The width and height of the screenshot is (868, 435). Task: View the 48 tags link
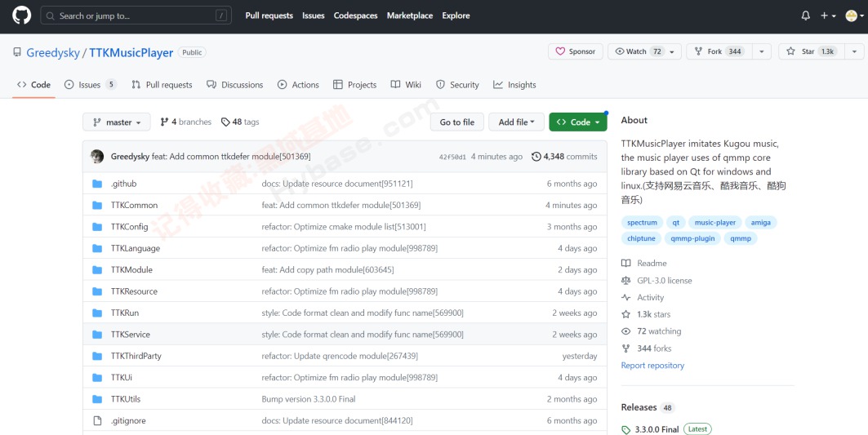pyautogui.click(x=240, y=122)
